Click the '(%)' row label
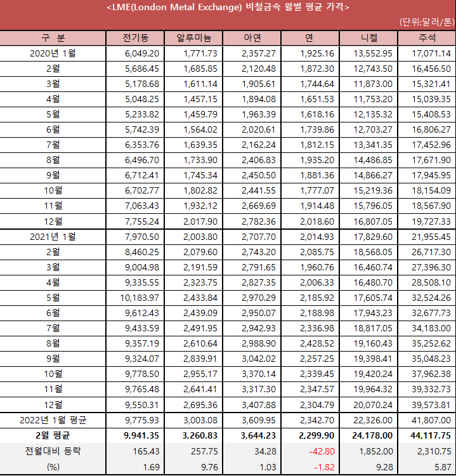 [53, 466]
